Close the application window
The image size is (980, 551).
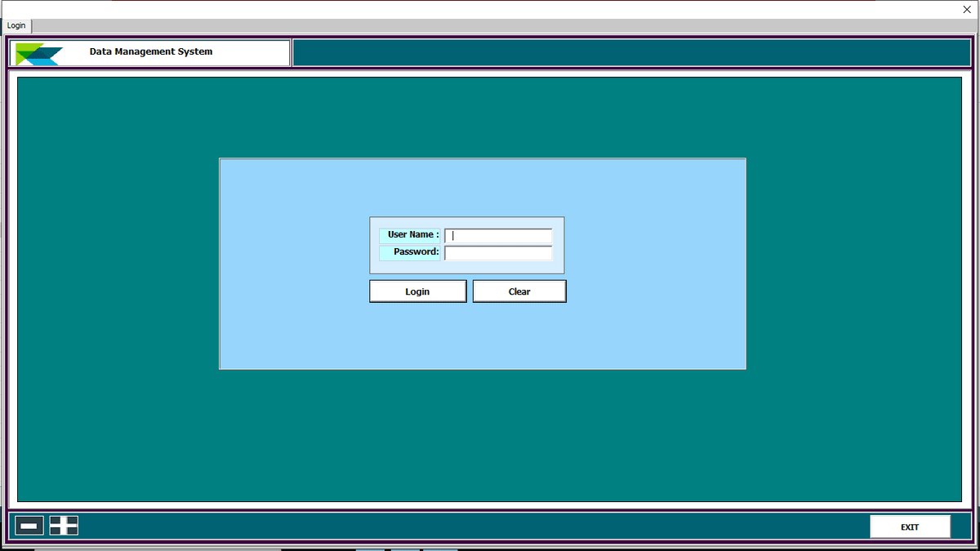[966, 9]
